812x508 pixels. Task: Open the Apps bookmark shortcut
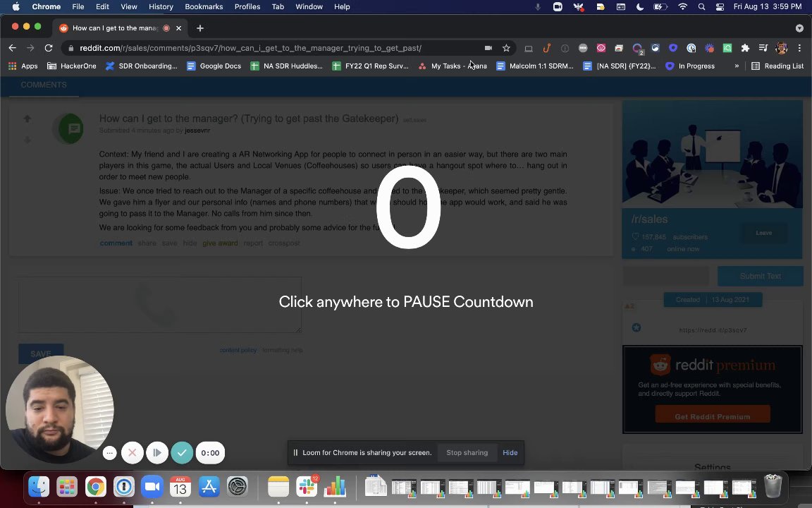[23, 66]
